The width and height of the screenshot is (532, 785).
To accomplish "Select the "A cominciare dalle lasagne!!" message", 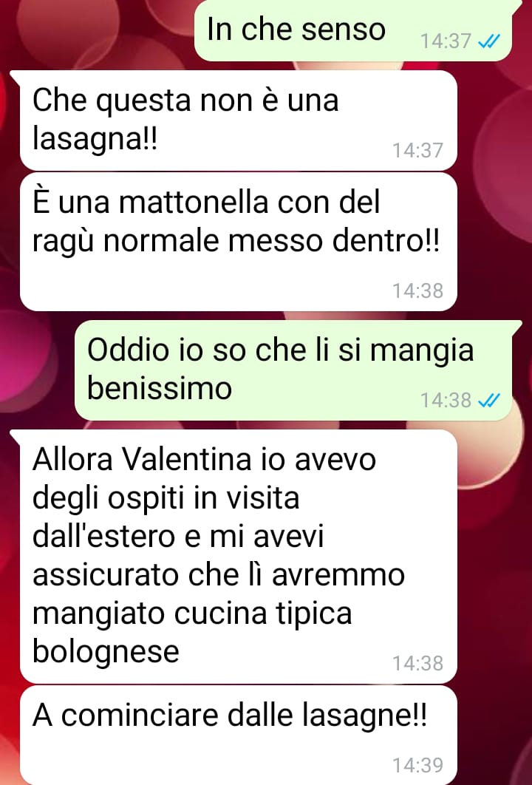I will pyautogui.click(x=238, y=735).
